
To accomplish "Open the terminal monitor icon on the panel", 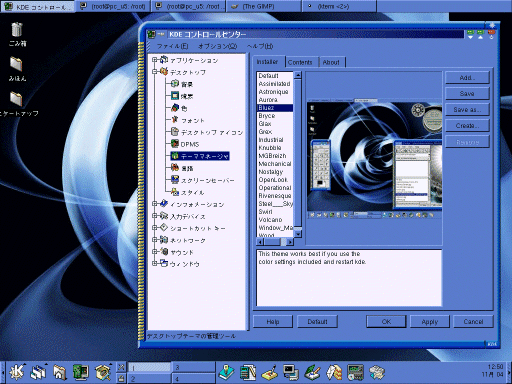I will pos(291,372).
